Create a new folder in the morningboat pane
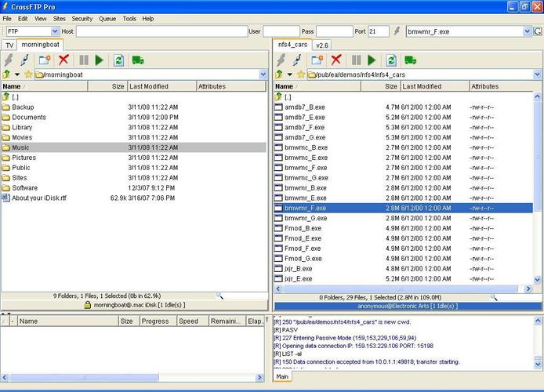Viewport: 544px width, 392px height. pyautogui.click(x=45, y=60)
